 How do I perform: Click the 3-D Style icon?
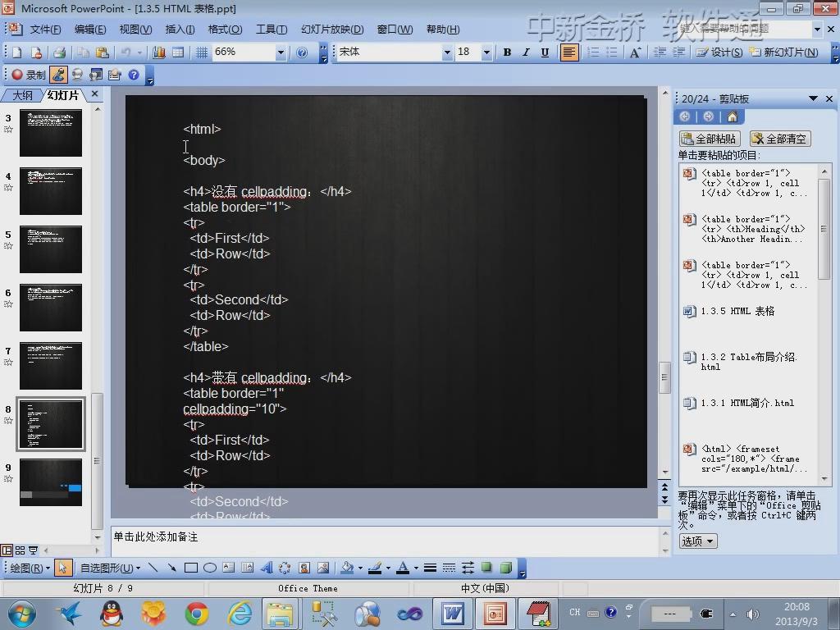505,568
